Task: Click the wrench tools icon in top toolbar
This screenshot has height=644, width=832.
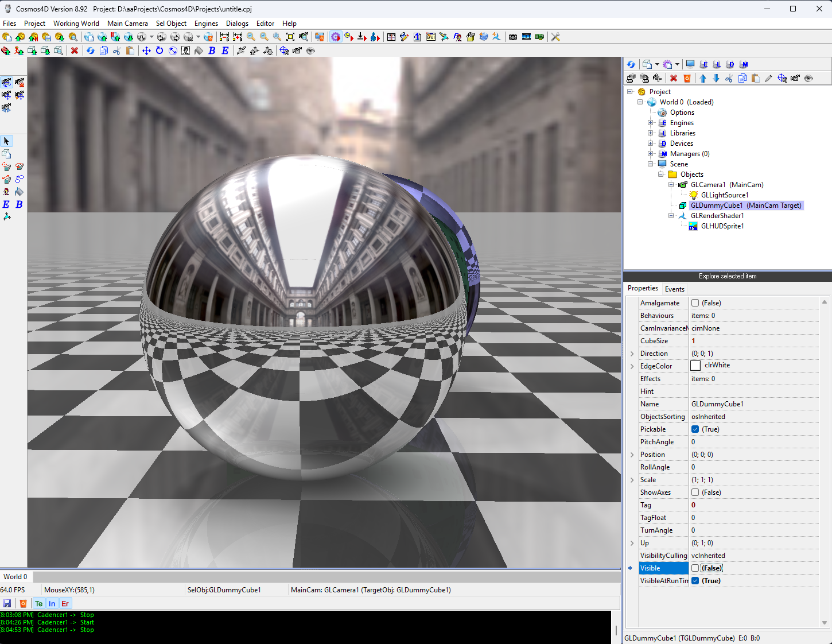Action: click(x=555, y=37)
